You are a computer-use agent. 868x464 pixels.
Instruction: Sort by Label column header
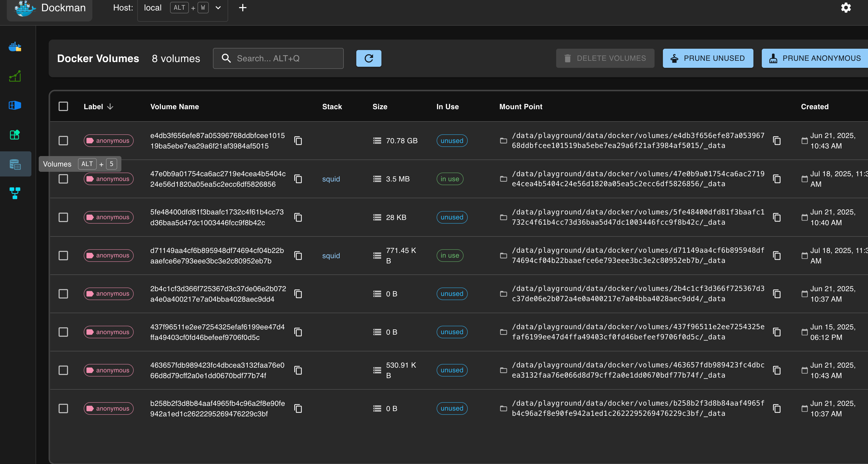[98, 107]
